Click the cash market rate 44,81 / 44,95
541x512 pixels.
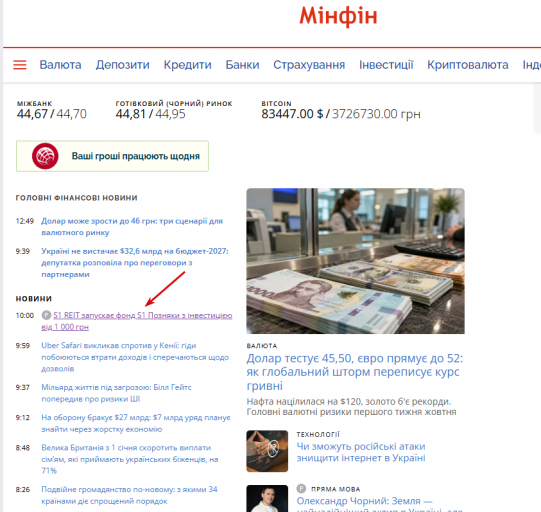150,114
